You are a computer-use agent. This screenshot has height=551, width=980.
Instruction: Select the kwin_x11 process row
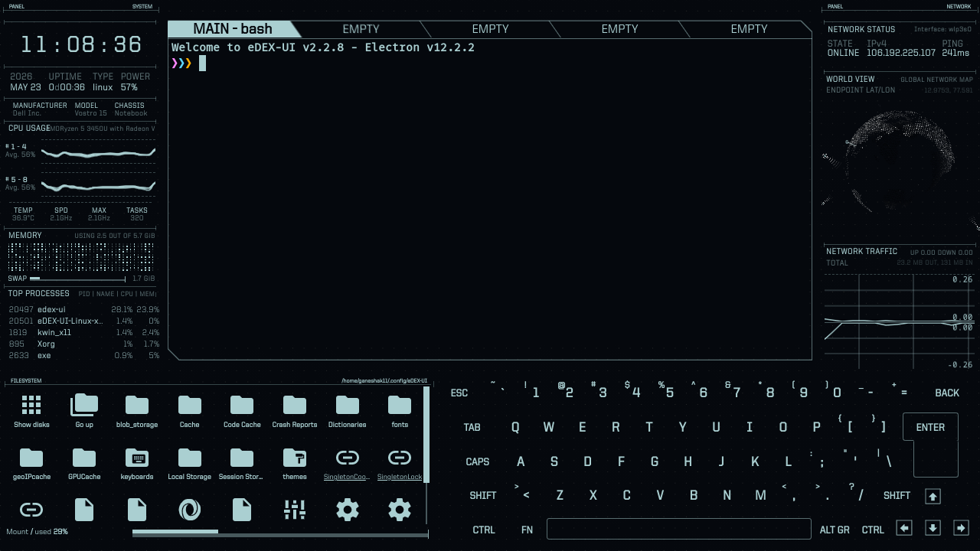pyautogui.click(x=84, y=332)
